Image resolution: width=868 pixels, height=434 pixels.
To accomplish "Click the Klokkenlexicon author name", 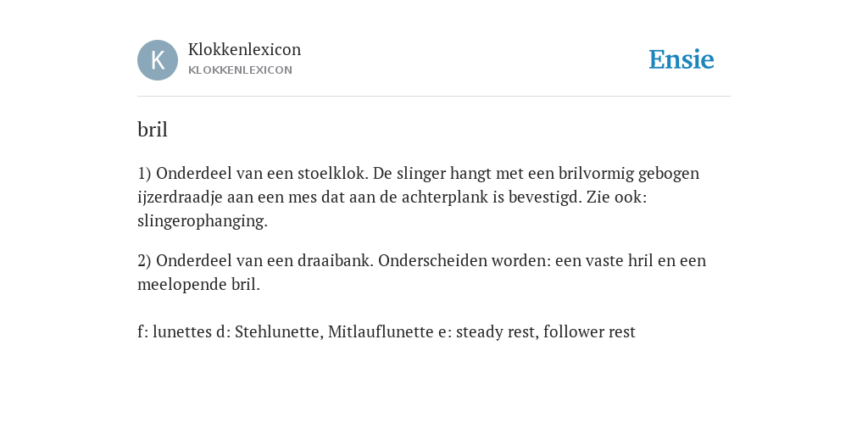I will [x=245, y=49].
